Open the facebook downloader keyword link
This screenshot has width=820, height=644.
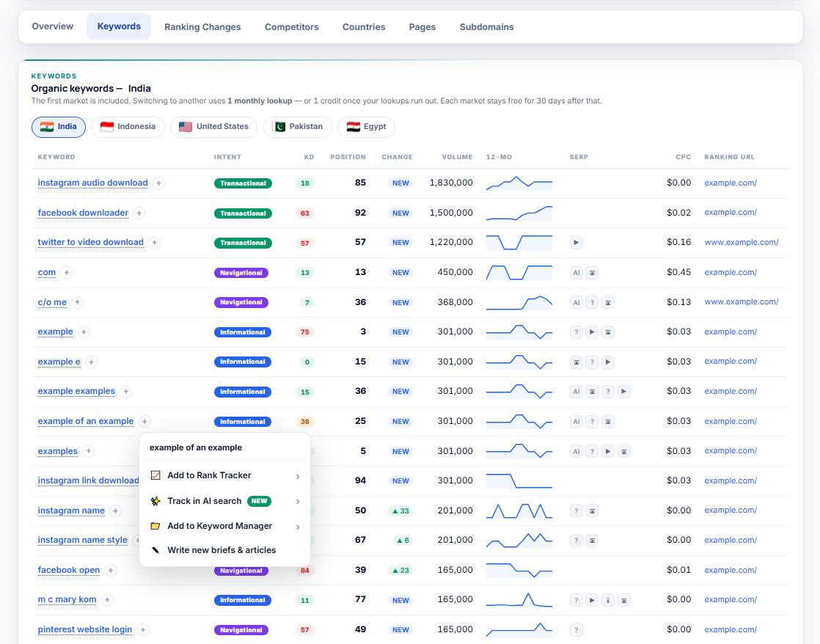click(x=83, y=213)
